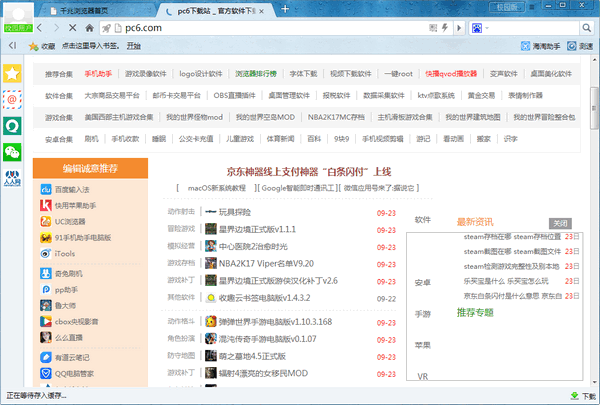The height and width of the screenshot is (405, 600).
Task: Open the sidebar email @ icon
Action: click(12, 100)
